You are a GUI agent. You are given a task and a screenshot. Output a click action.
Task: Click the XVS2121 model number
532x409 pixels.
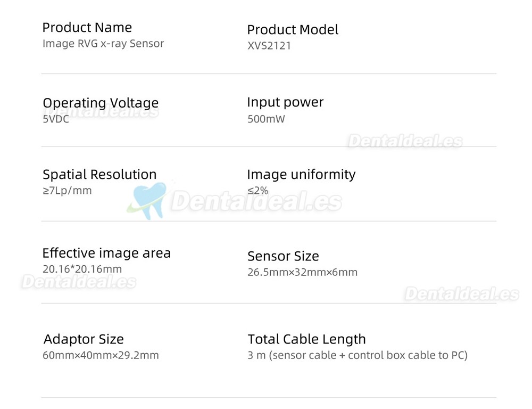(x=269, y=46)
